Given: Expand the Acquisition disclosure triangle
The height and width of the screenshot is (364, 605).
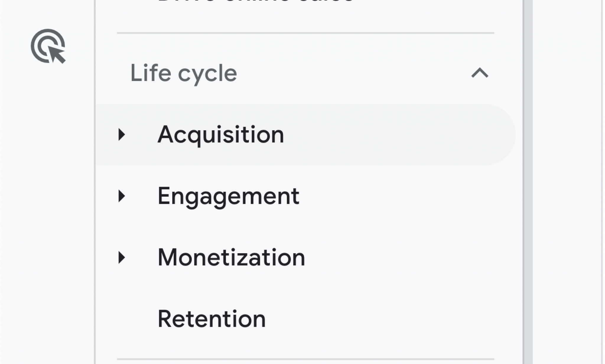Looking at the screenshot, I should coord(121,134).
